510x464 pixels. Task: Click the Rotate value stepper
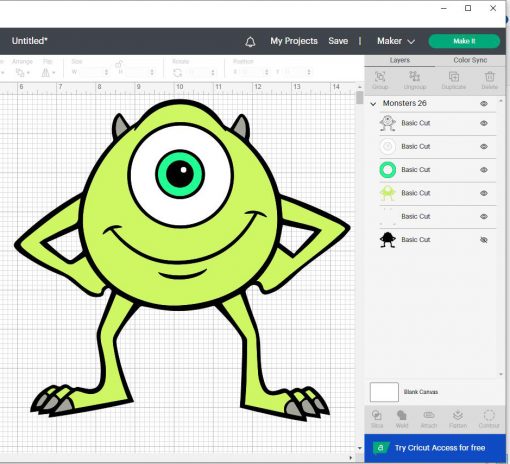point(213,72)
